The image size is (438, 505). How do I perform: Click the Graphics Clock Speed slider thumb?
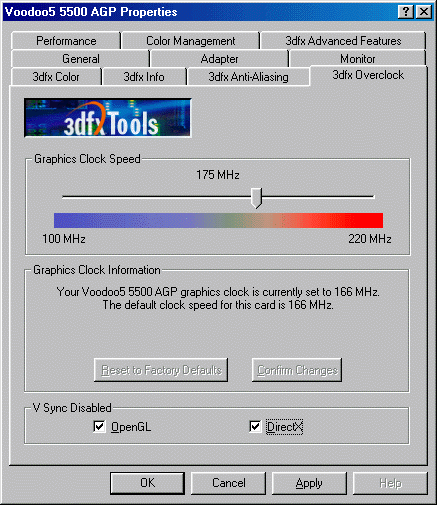[256, 198]
